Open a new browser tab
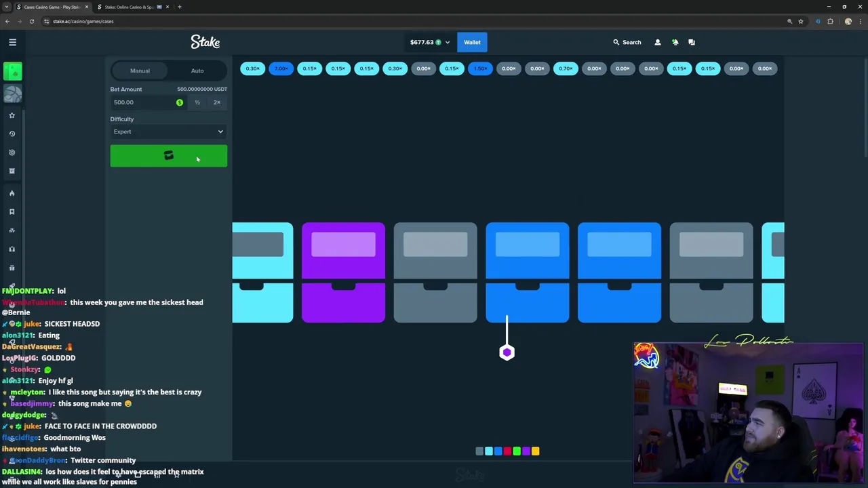This screenshot has width=868, height=488. (x=179, y=7)
